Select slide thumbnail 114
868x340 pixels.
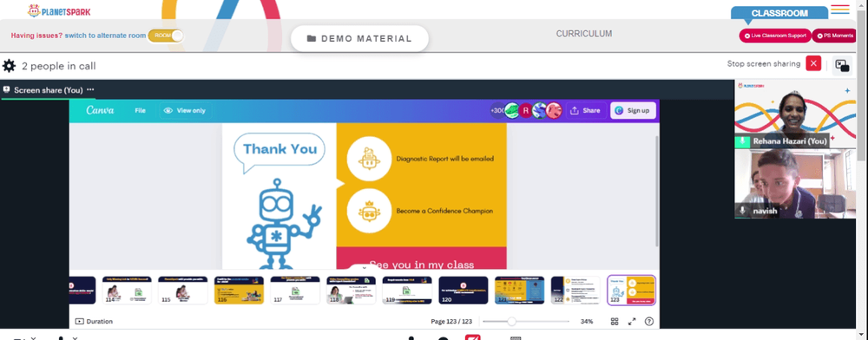click(127, 291)
